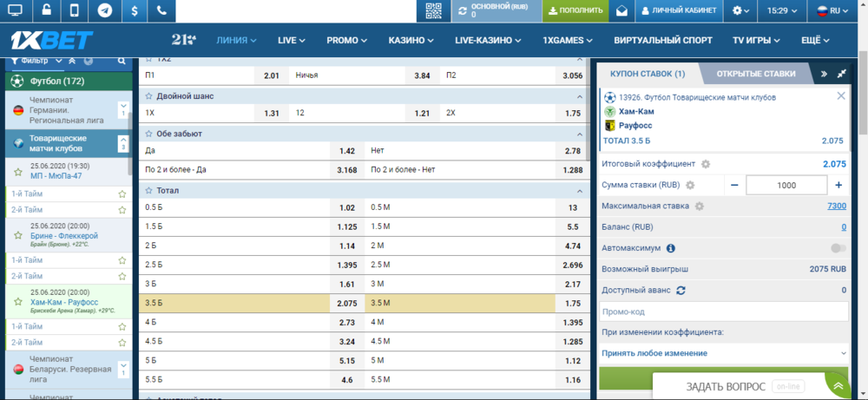Open gear settings beside Максимальная ставка
This screenshot has width=868, height=400.
(699, 207)
